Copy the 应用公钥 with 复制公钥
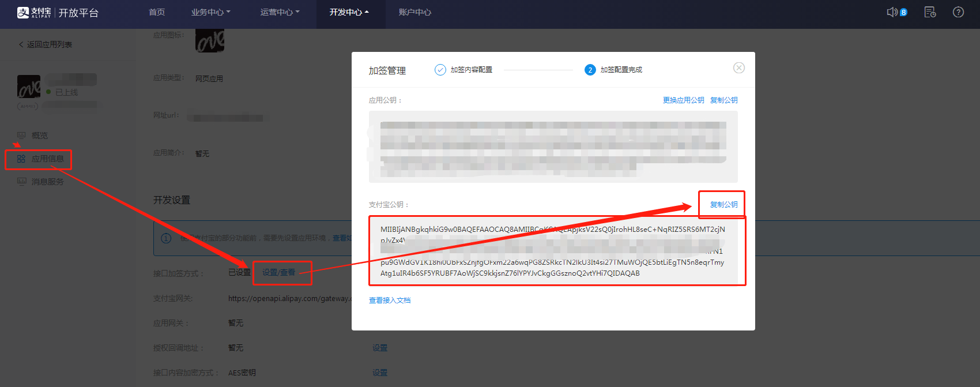The height and width of the screenshot is (387, 980). (x=724, y=100)
